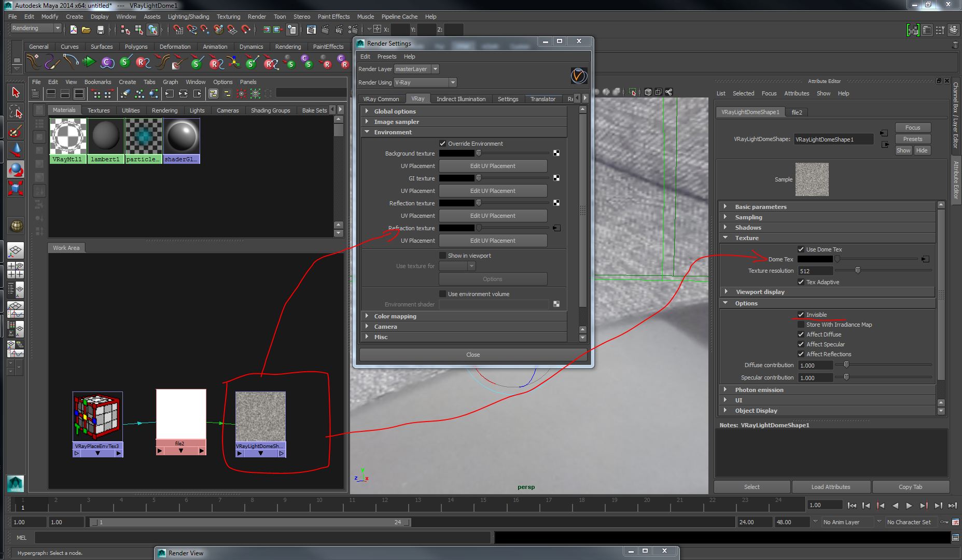Enable Show in viewport checkbox

click(x=442, y=256)
